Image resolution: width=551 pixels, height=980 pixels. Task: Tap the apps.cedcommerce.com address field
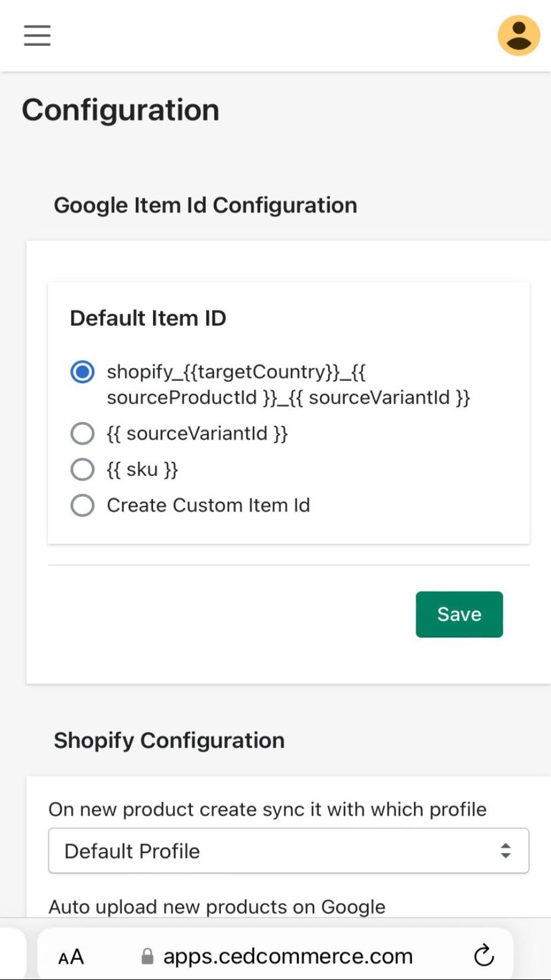coord(288,956)
